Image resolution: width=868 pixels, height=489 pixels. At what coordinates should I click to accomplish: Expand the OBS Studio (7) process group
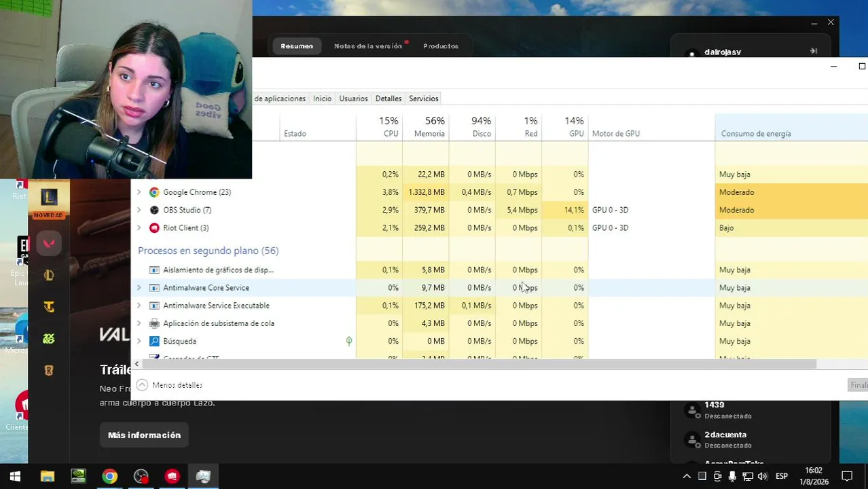(139, 210)
